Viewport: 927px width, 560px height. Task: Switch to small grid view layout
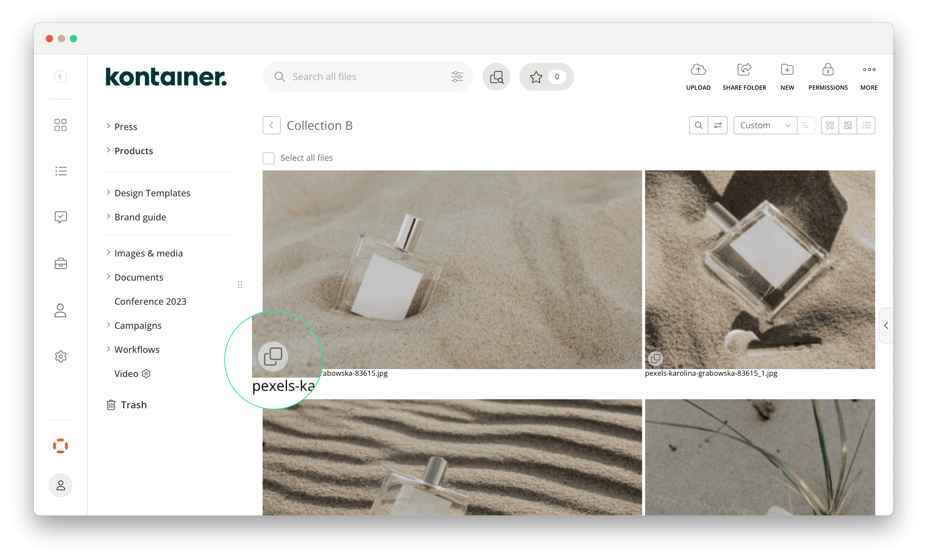click(x=829, y=125)
